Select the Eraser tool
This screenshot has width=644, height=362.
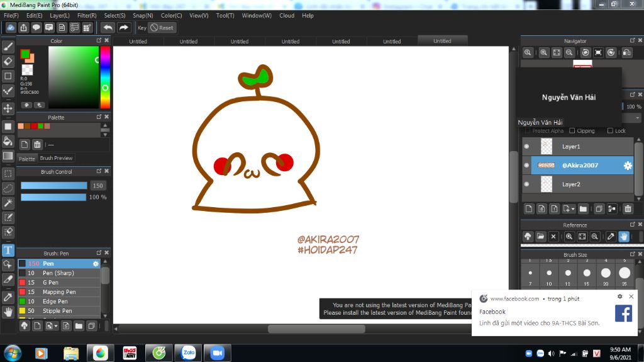(8, 61)
